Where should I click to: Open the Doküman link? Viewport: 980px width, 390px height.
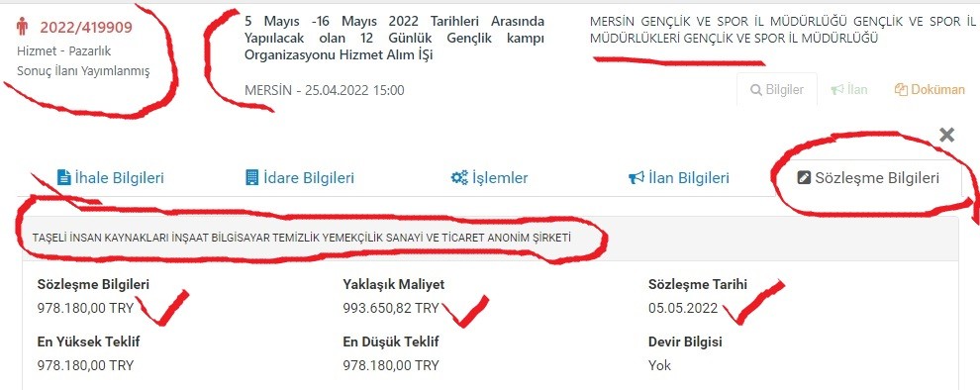(x=930, y=90)
